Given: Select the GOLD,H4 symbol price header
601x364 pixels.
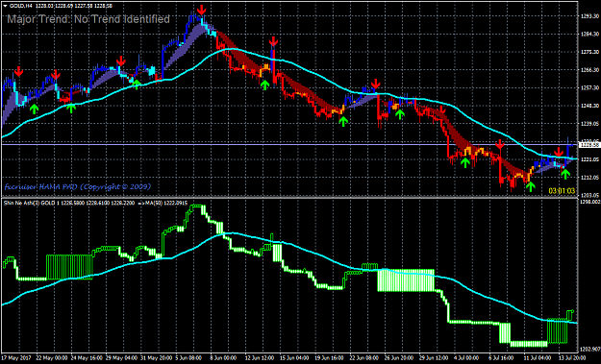Looking at the screenshot, I should pyautogui.click(x=61, y=6).
